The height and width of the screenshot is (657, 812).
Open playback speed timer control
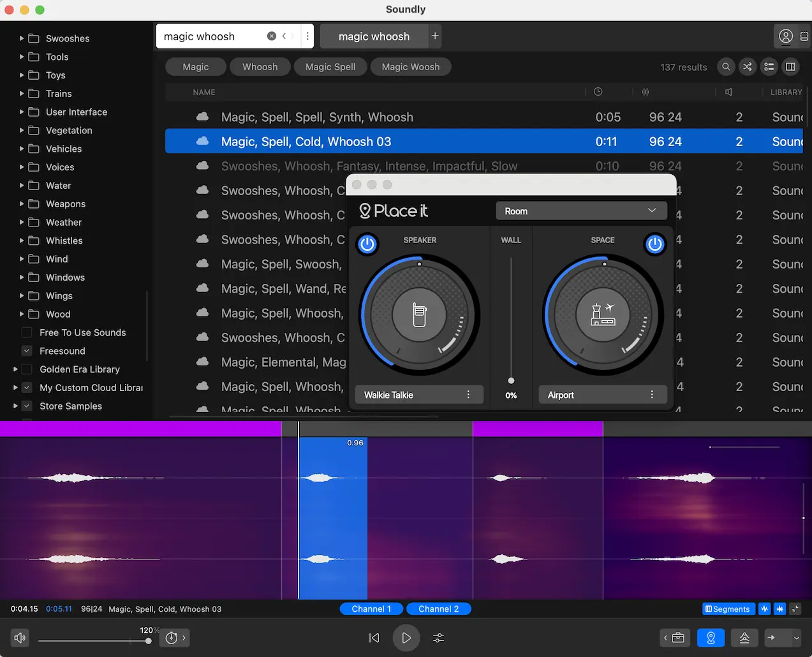click(172, 638)
